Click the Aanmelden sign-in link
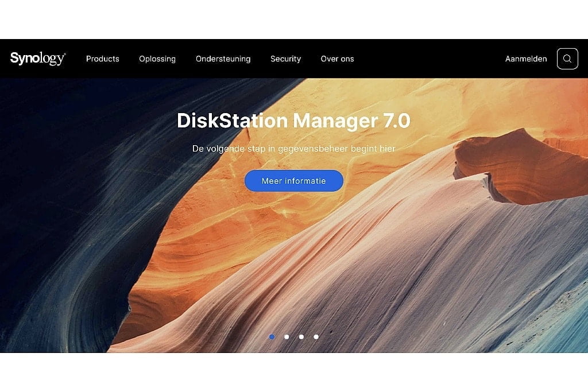 [x=526, y=59]
